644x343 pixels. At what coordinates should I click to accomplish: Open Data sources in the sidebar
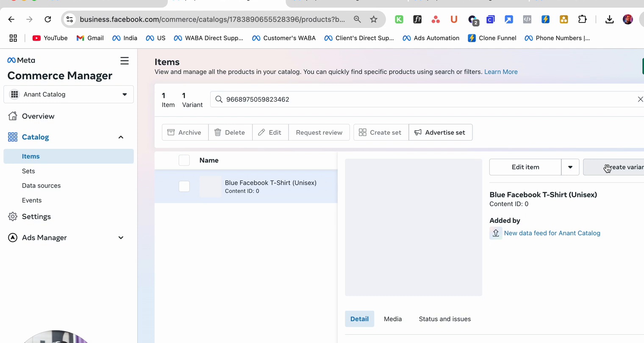[x=41, y=185]
